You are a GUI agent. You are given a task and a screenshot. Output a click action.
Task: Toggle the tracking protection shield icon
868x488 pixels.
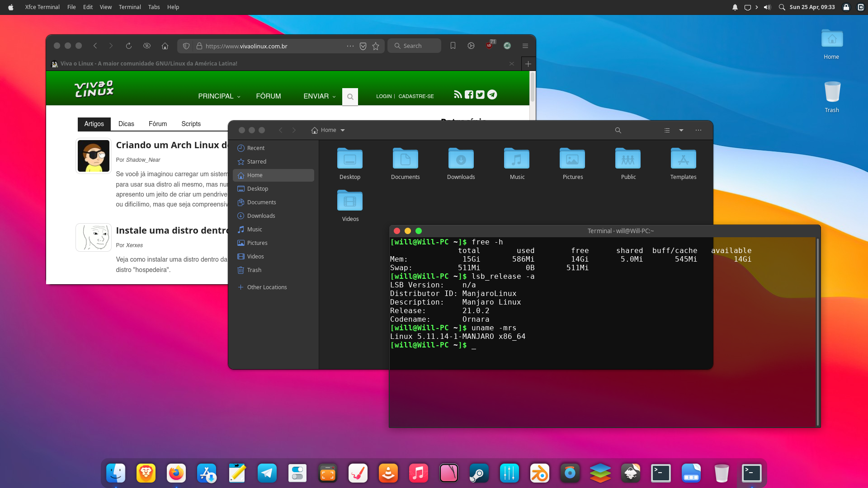point(186,46)
